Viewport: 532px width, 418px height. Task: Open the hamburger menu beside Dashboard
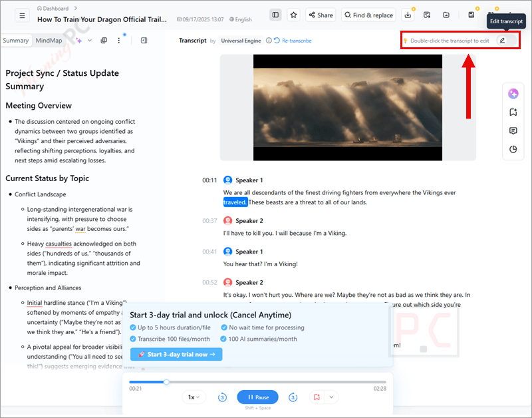click(22, 15)
